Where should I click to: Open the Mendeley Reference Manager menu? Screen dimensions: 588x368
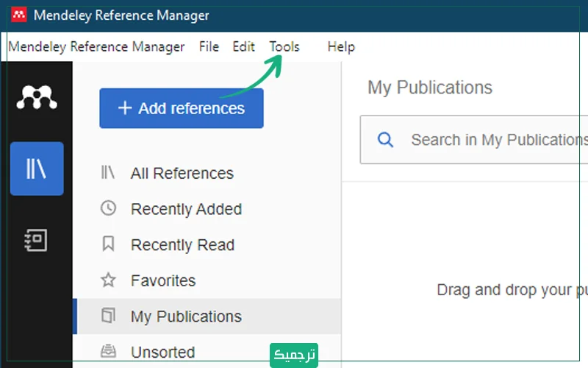point(96,46)
